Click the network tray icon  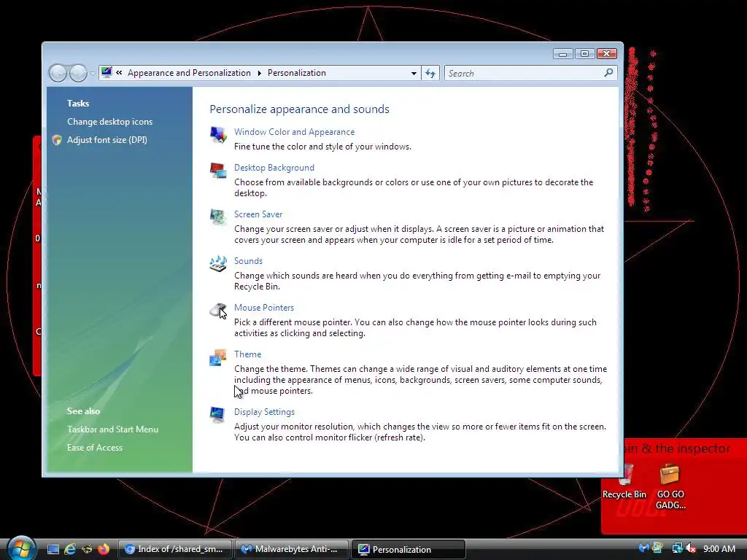(677, 548)
